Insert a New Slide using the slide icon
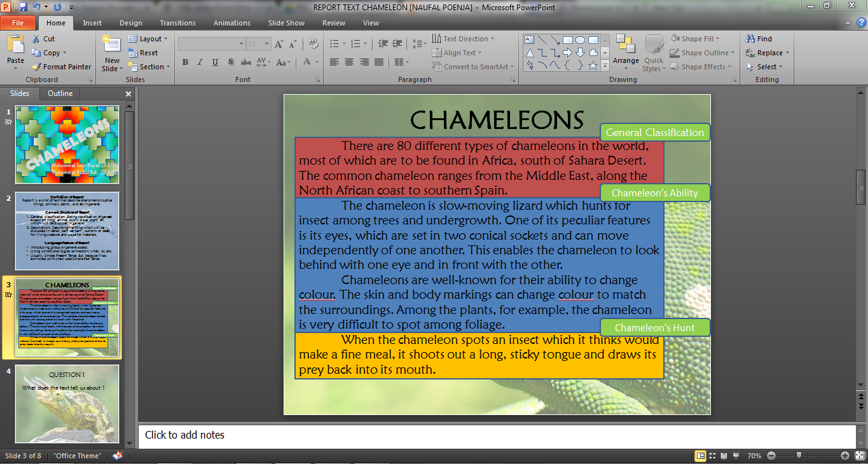This screenshot has width=868, height=464. [112, 44]
